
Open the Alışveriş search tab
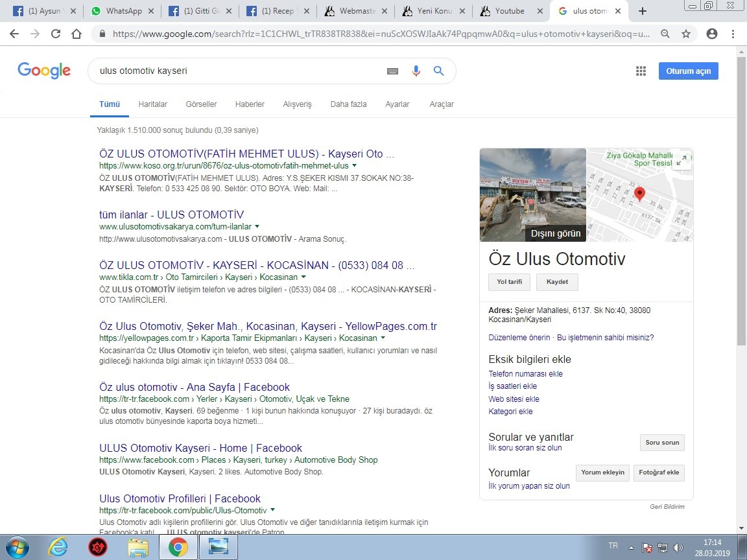coord(297,104)
